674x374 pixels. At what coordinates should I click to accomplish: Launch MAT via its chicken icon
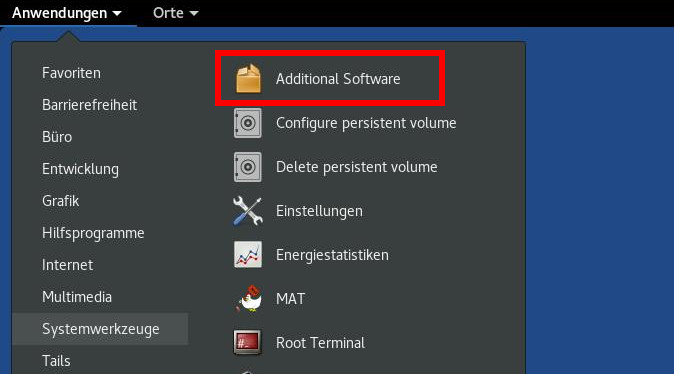pos(249,298)
